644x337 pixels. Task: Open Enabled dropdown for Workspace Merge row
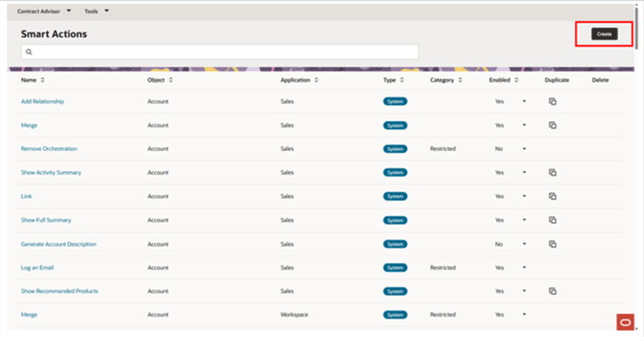[x=524, y=315]
